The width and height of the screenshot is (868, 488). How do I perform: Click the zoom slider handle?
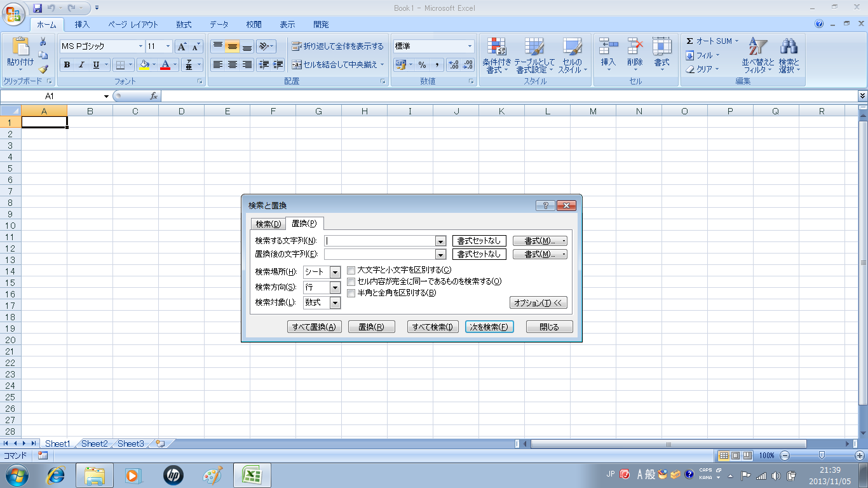point(822,455)
